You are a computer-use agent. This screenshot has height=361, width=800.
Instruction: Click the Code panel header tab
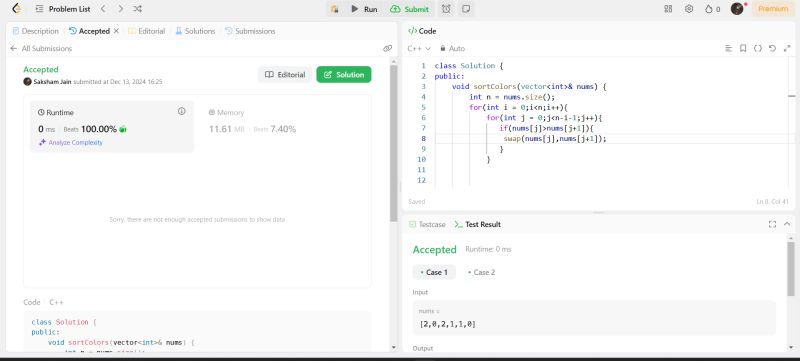(x=422, y=31)
